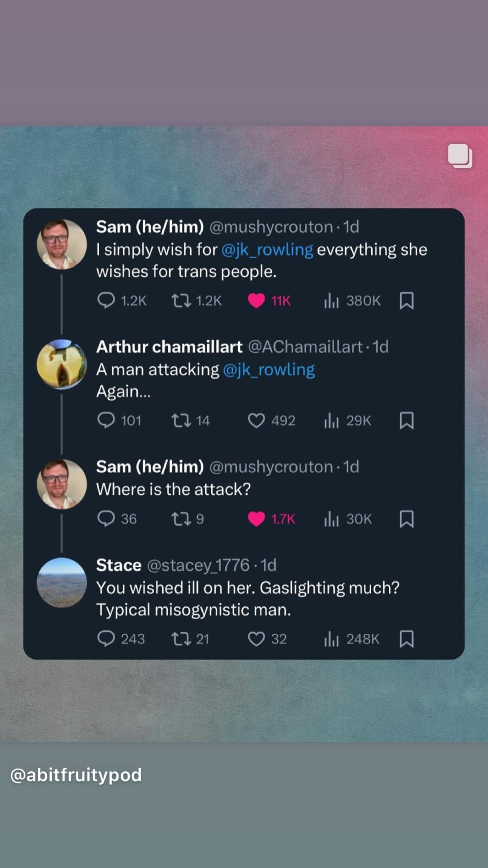Reply to 'Where is the attack?' tweet
The height and width of the screenshot is (868, 488).
tap(106, 519)
